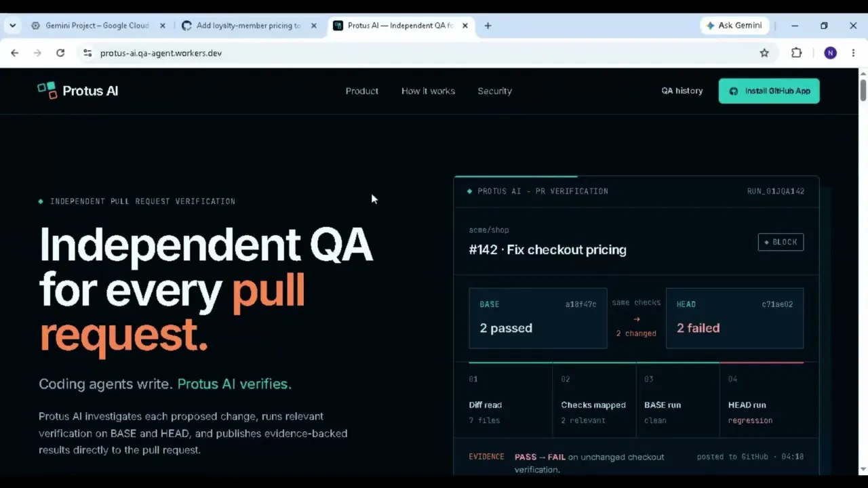Open a new browser tab

pyautogui.click(x=488, y=26)
